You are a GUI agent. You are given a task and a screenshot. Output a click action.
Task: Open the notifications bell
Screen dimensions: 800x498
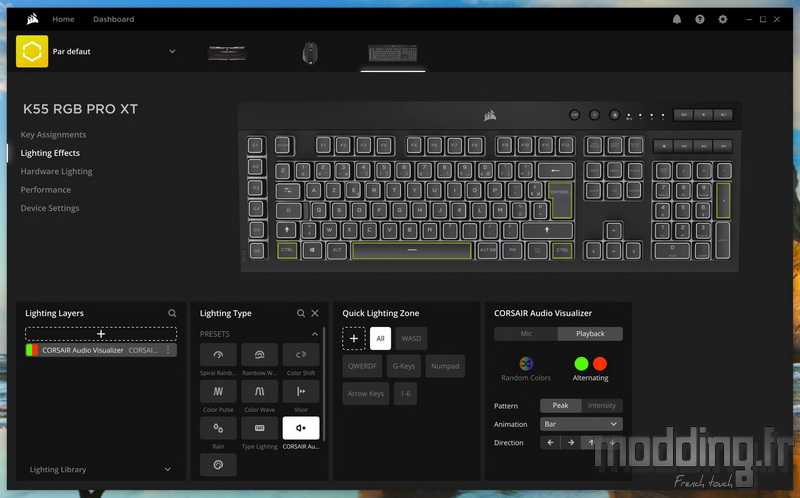coord(677,19)
